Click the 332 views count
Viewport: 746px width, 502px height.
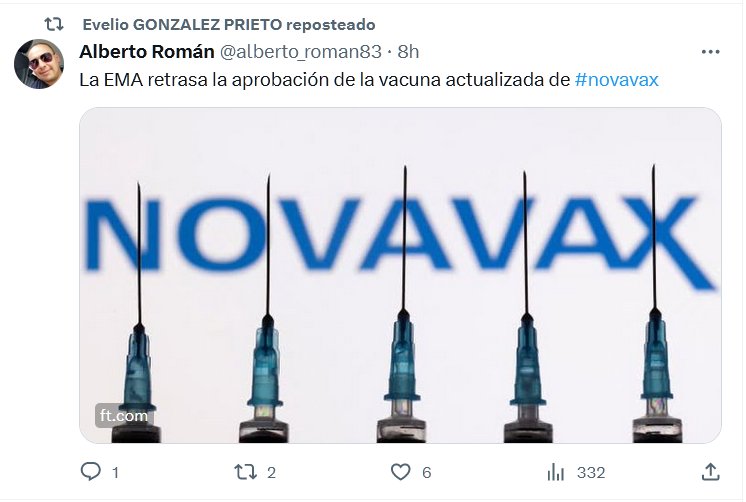[591, 472]
